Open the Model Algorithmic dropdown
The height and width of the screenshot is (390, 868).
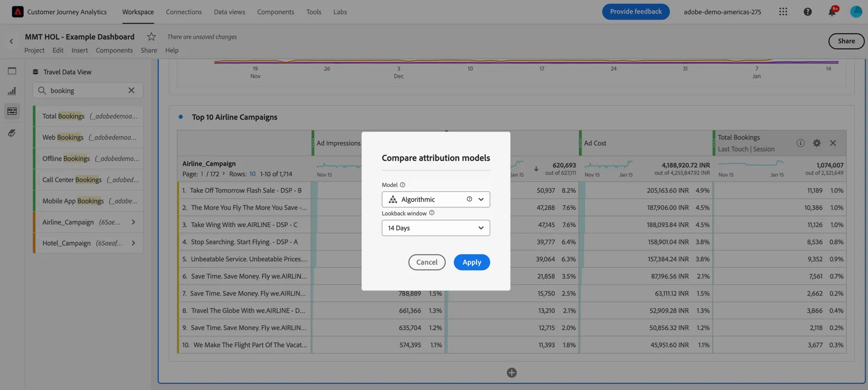click(x=436, y=200)
